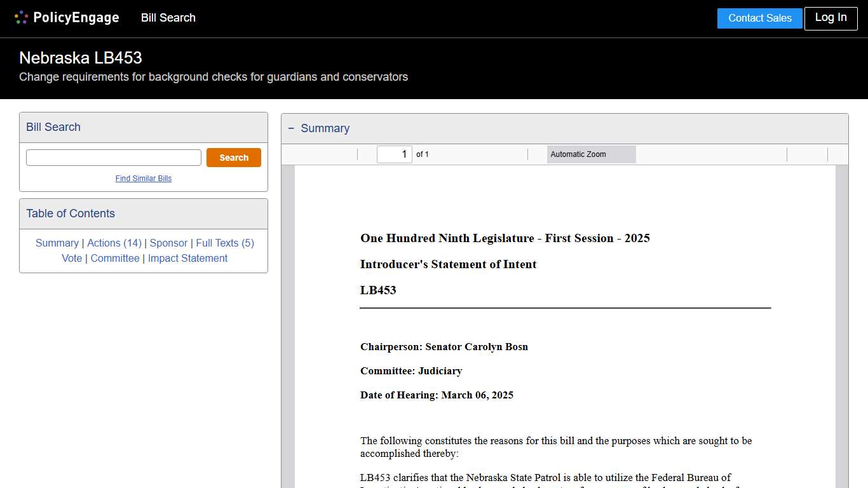Click the Log In button
This screenshot has height=488, width=868.
coord(831,18)
